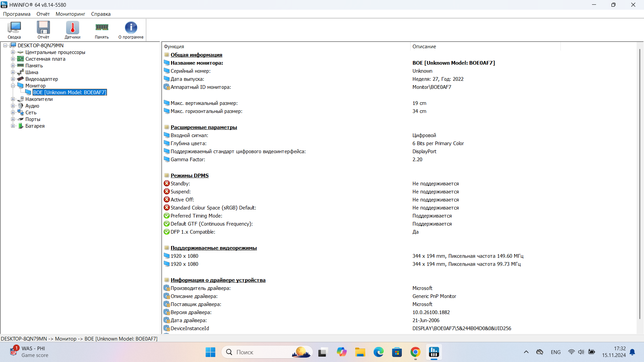Collapse the Монитор tree node

click(13, 86)
